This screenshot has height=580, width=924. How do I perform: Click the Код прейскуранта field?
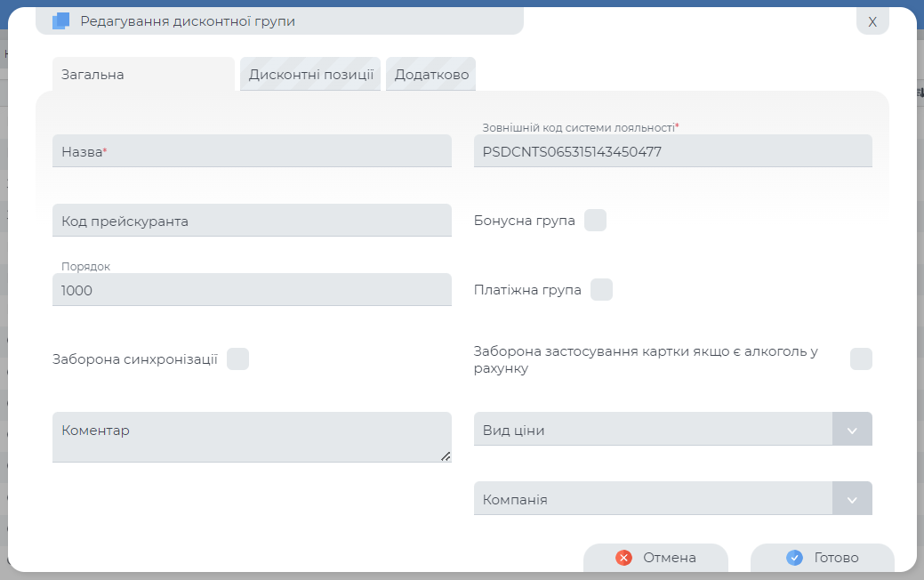pos(252,221)
